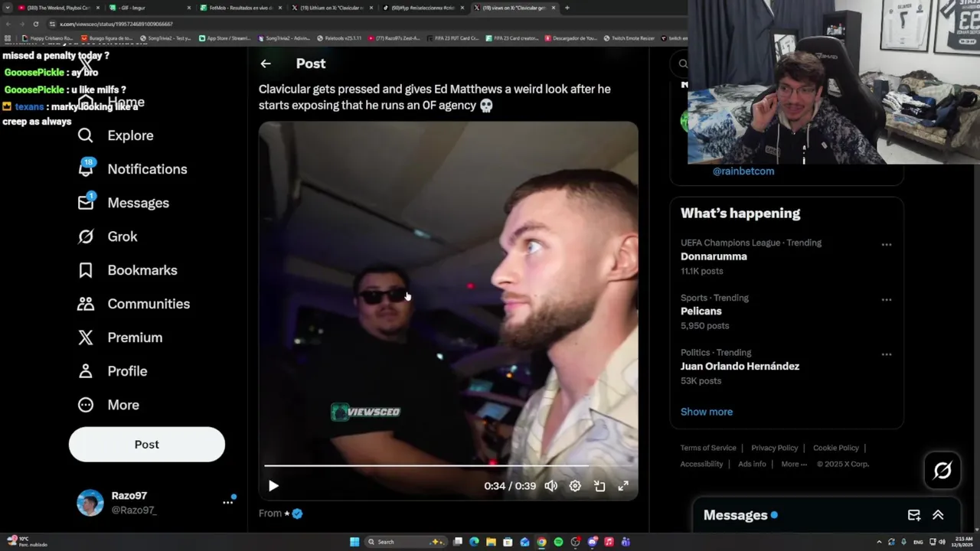The width and height of the screenshot is (980, 551).
Task: Open Privacy Policy link
Action: tap(774, 448)
